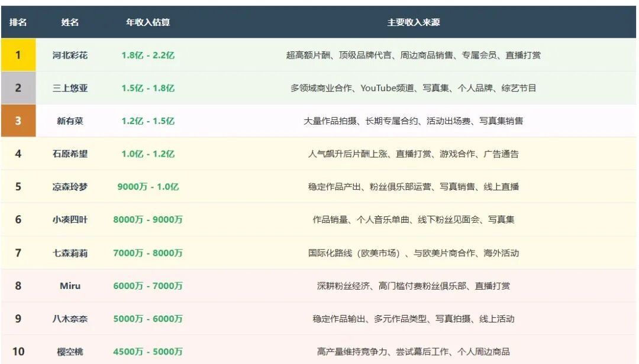Image resolution: width=639 pixels, height=364 pixels.
Task: Click the name 樱空桃
Action: (x=70, y=352)
